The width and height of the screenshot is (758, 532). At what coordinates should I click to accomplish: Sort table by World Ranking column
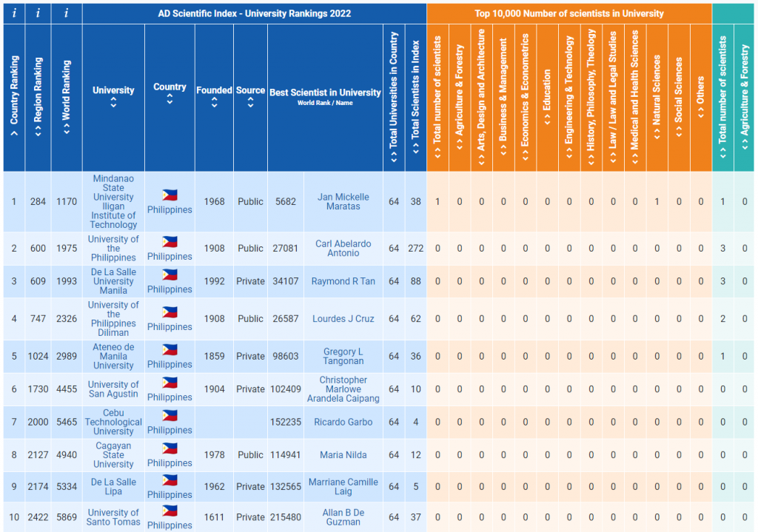[66, 129]
